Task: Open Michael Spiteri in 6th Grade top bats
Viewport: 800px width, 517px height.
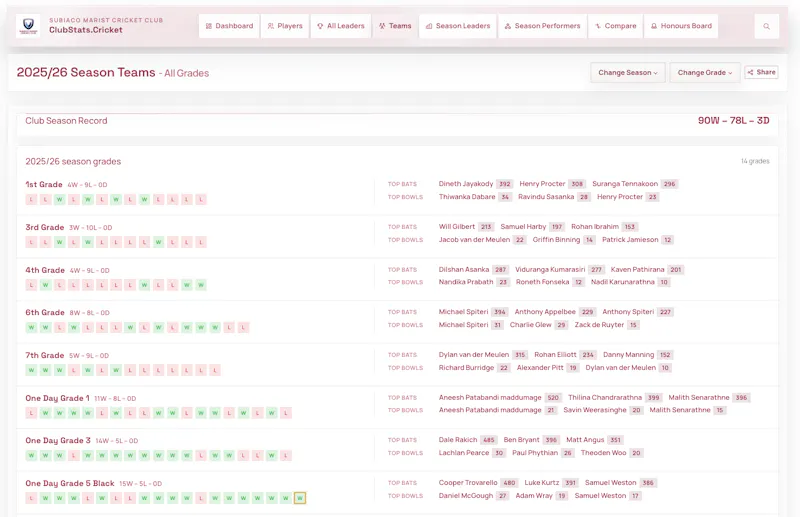Action: 463,312
